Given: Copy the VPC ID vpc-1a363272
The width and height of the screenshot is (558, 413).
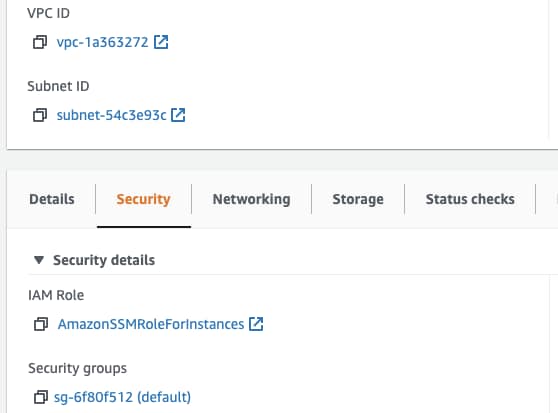Looking at the screenshot, I should (x=40, y=42).
